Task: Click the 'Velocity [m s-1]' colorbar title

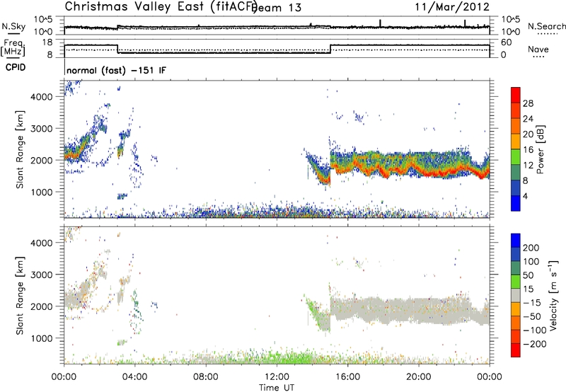Action: pos(553,295)
